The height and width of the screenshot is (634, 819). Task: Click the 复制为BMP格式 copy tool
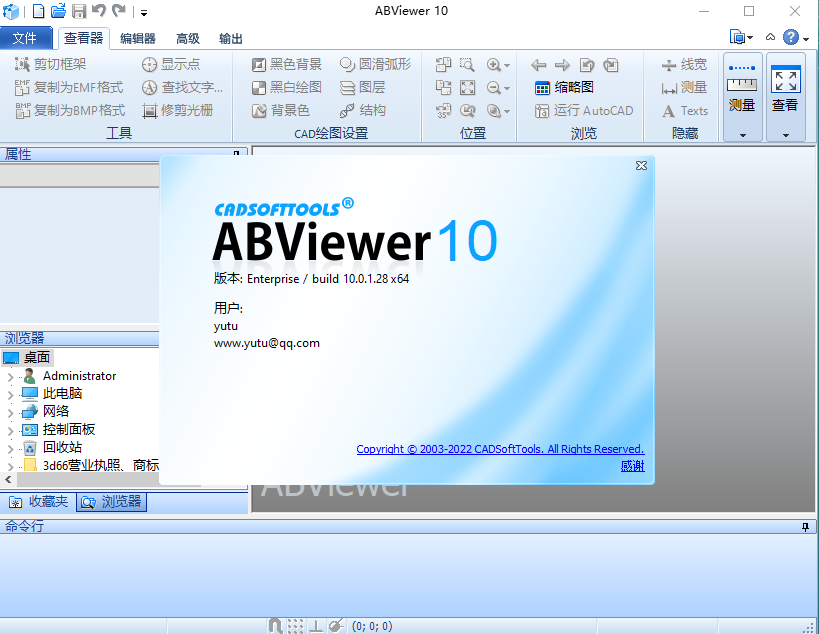53,110
